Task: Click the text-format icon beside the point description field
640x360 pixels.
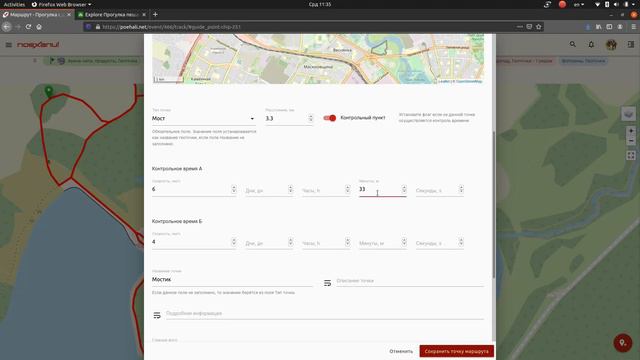Action: [x=327, y=283]
